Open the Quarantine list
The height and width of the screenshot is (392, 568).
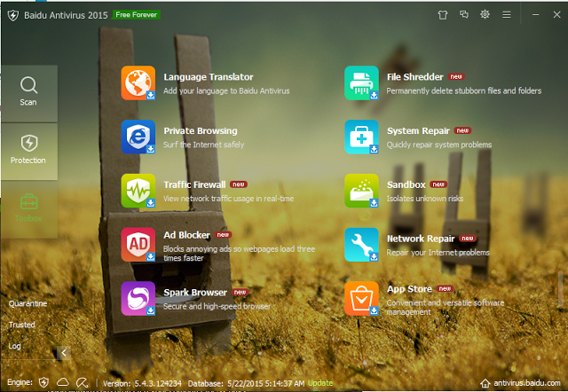coord(28,303)
